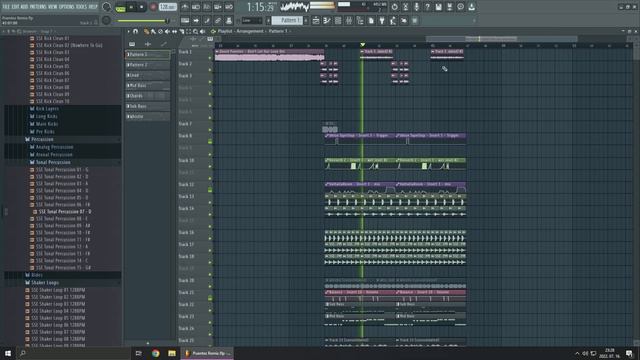Select the Slice tool in Playlist
Viewport: 640px width, 360px height.
tap(181, 31)
